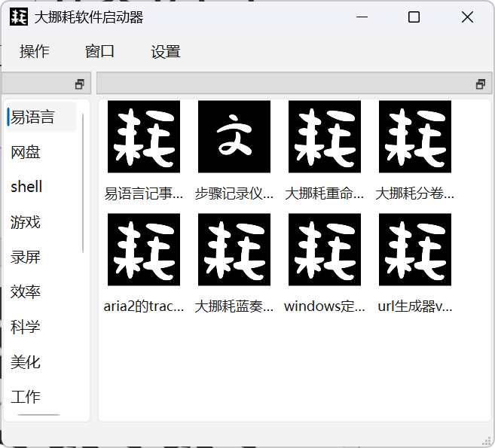
Task: Float the right software panel
Action: pos(481,84)
